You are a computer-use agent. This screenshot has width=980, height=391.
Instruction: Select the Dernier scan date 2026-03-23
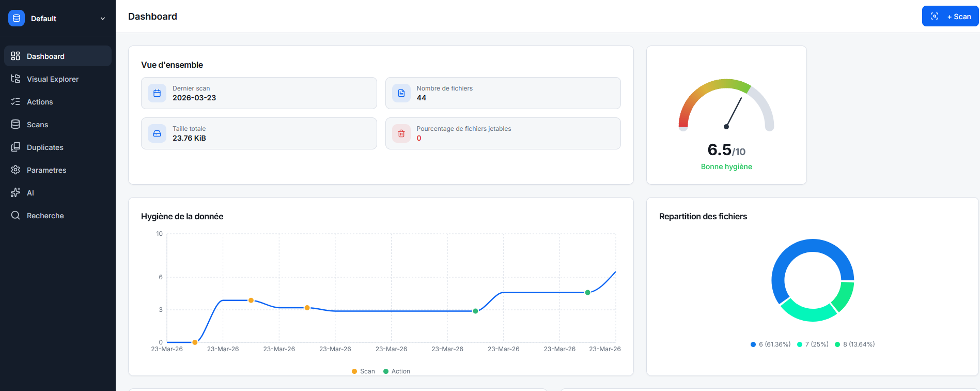click(x=194, y=98)
